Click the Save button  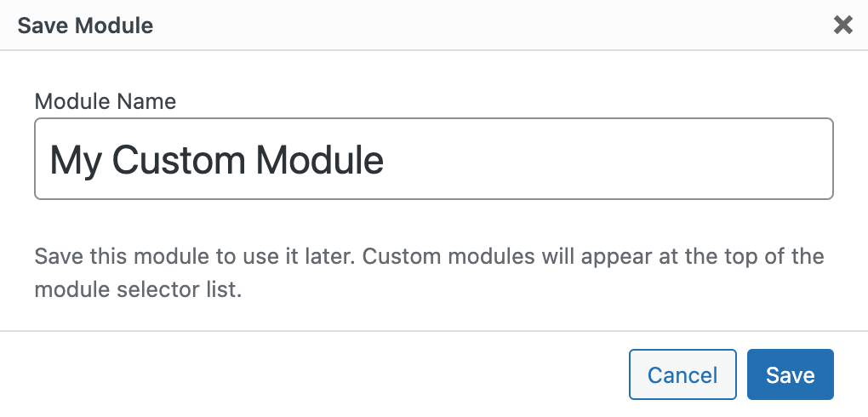(x=790, y=374)
